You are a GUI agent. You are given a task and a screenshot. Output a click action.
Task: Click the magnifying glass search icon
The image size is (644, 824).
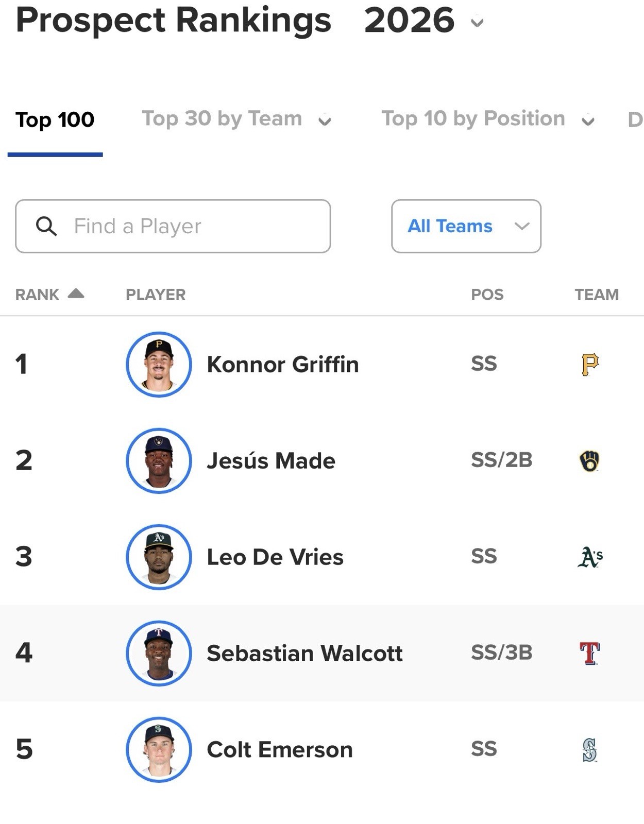46,226
